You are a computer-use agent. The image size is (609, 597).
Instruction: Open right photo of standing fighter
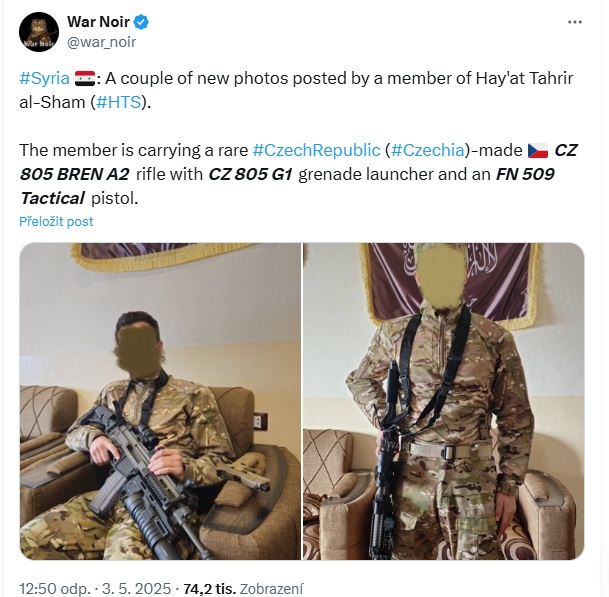click(x=444, y=401)
